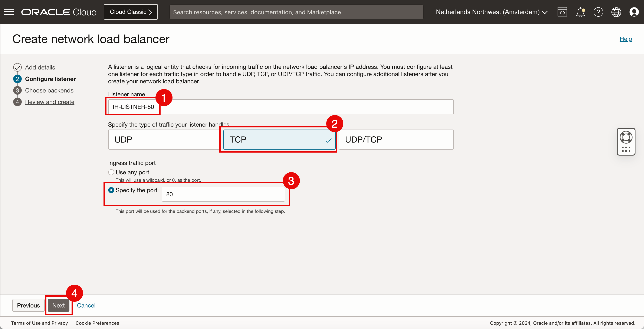
Task: Select the Specify the port radio
Action: pyautogui.click(x=111, y=190)
